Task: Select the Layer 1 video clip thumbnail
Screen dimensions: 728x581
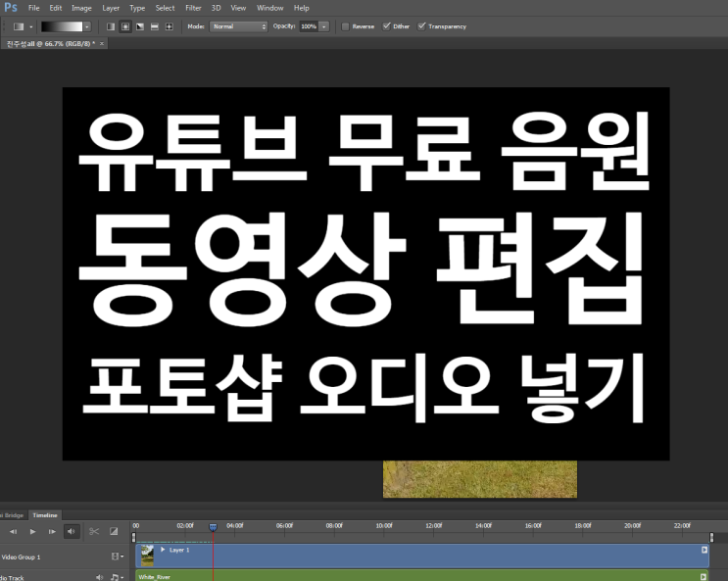Action: point(147,556)
